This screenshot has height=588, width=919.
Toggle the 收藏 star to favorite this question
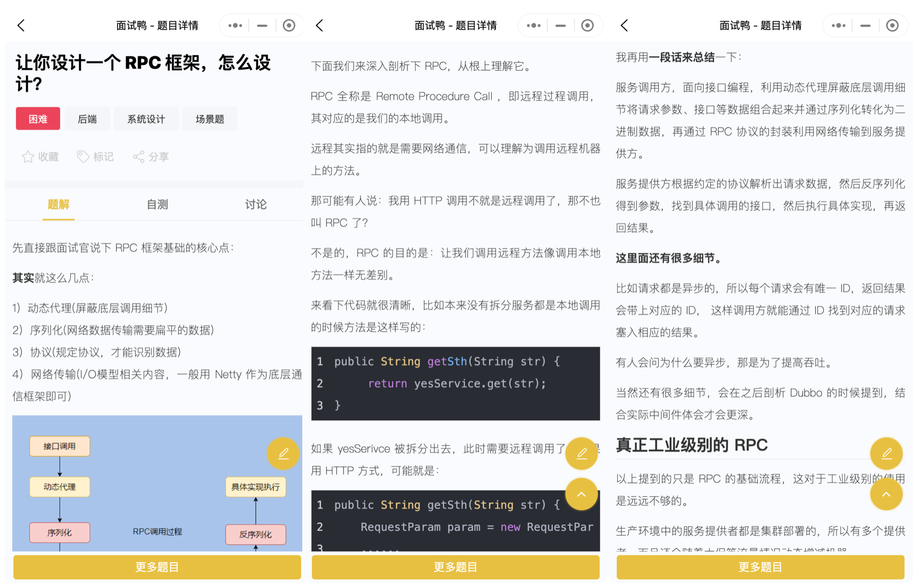coord(28,157)
